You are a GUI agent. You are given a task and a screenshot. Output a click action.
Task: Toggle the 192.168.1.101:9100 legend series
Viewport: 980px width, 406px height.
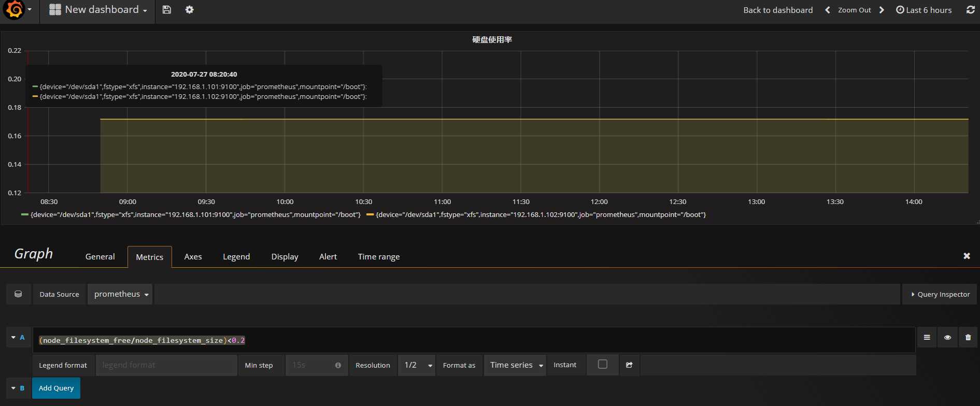[195, 214]
